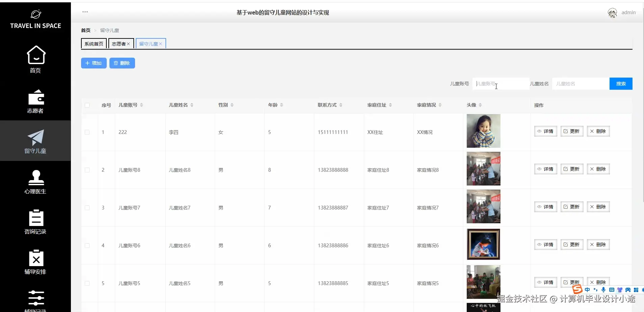Click the admin avatar icon
Image resolution: width=644 pixels, height=312 pixels.
[x=612, y=13]
